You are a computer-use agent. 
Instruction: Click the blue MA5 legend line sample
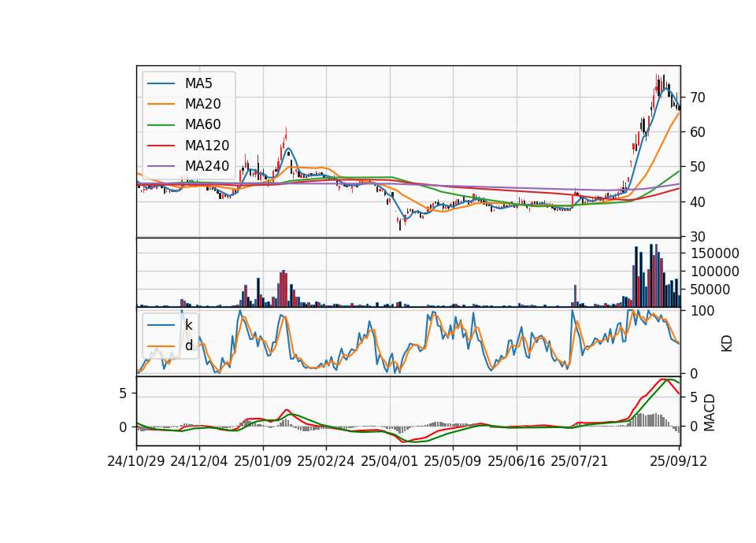point(161,84)
